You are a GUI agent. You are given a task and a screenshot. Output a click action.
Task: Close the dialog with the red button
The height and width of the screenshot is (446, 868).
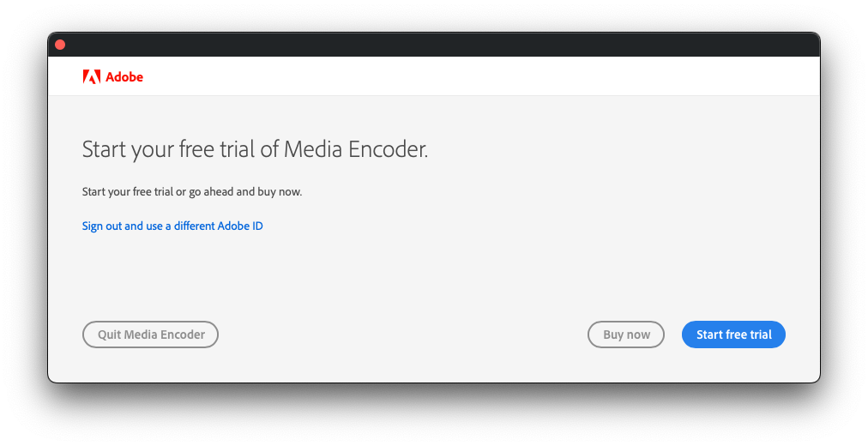click(x=60, y=45)
